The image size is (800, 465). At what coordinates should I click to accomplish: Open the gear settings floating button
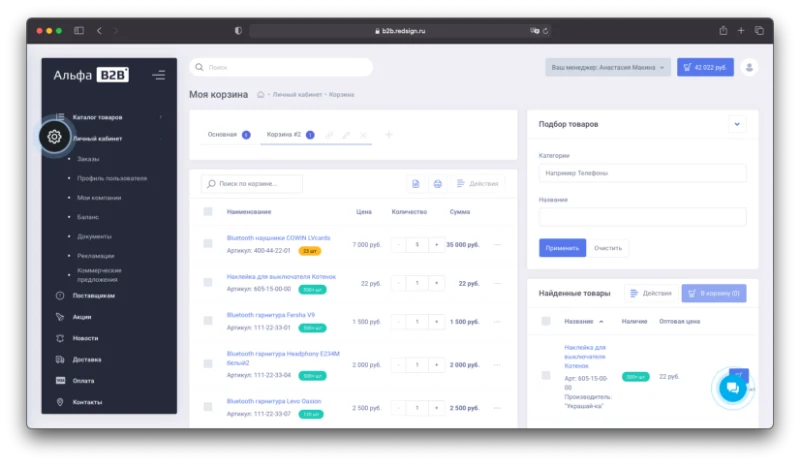tap(54, 136)
